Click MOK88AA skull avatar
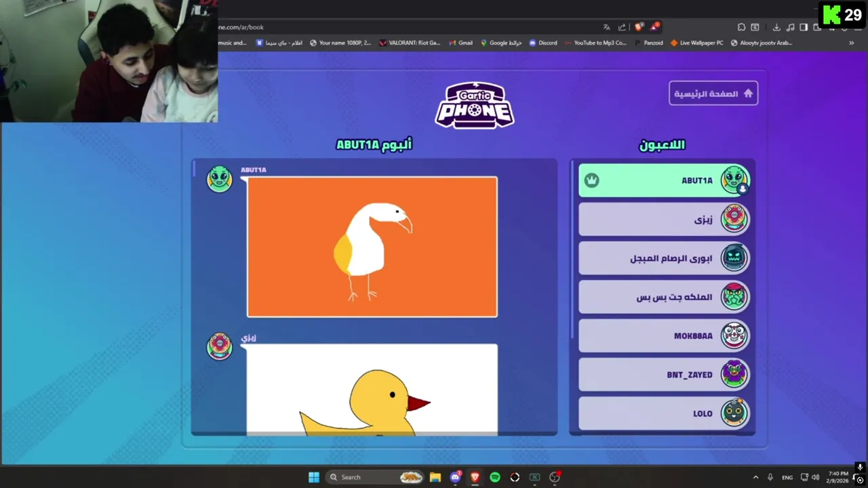The image size is (868, 488). 734,335
